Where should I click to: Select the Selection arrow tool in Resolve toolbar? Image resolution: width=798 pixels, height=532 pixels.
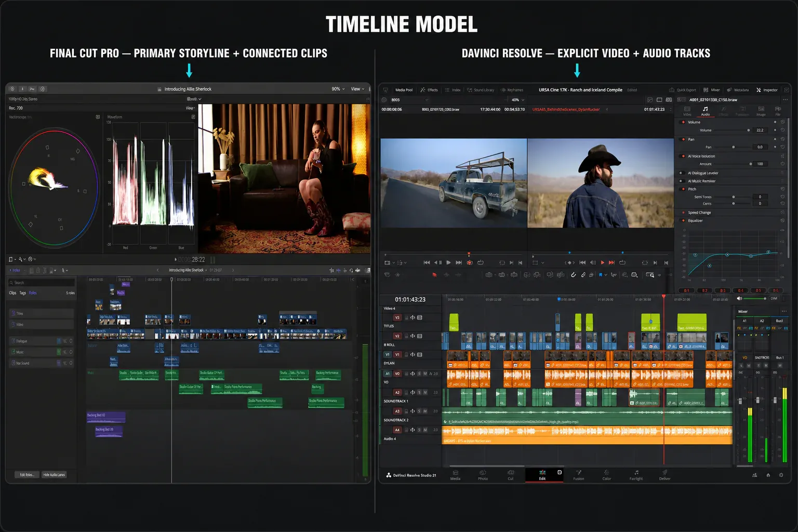click(435, 275)
